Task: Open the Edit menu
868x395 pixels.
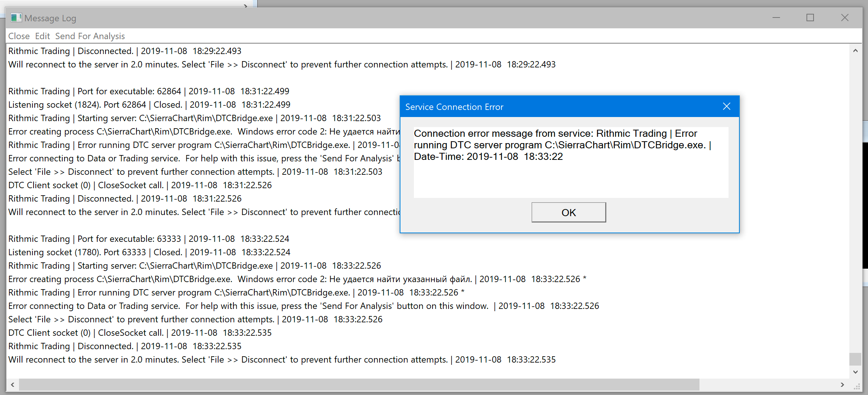Action: coord(43,36)
